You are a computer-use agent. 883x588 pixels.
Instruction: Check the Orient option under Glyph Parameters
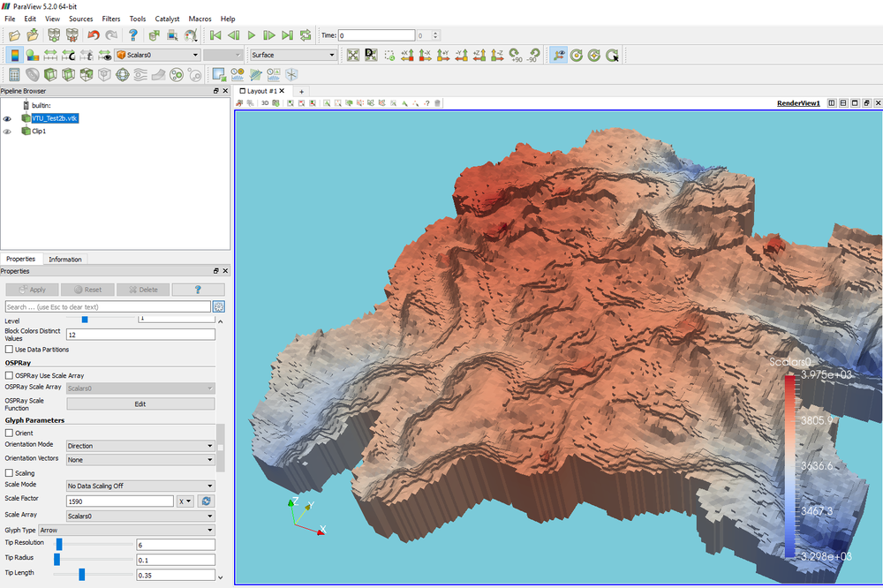point(8,433)
